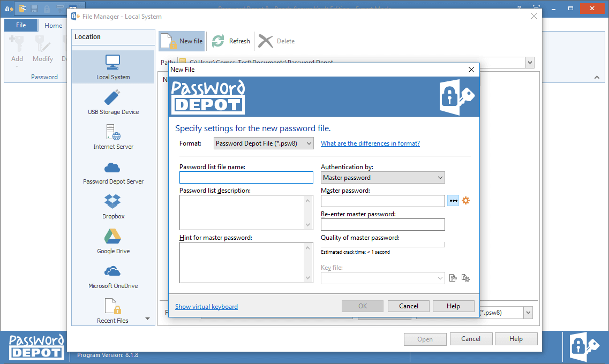
Task: Show master password characters button
Action: click(453, 201)
